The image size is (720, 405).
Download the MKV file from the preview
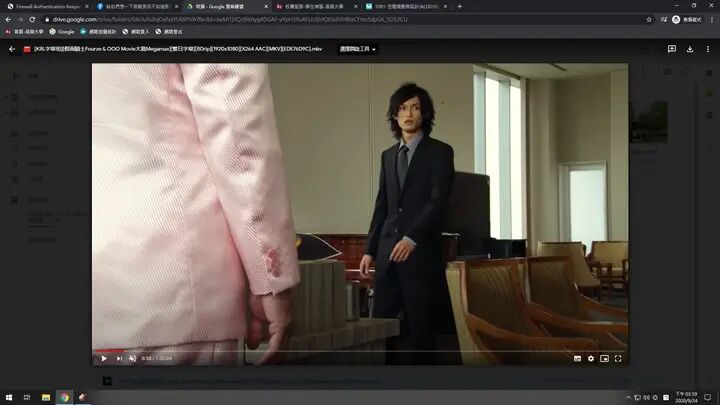(x=690, y=49)
